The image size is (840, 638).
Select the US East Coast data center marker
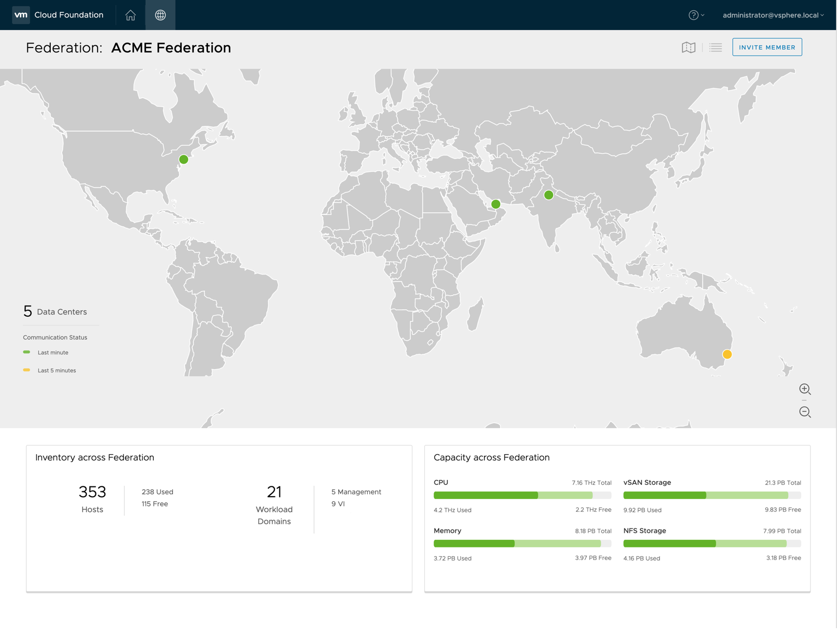click(x=184, y=160)
